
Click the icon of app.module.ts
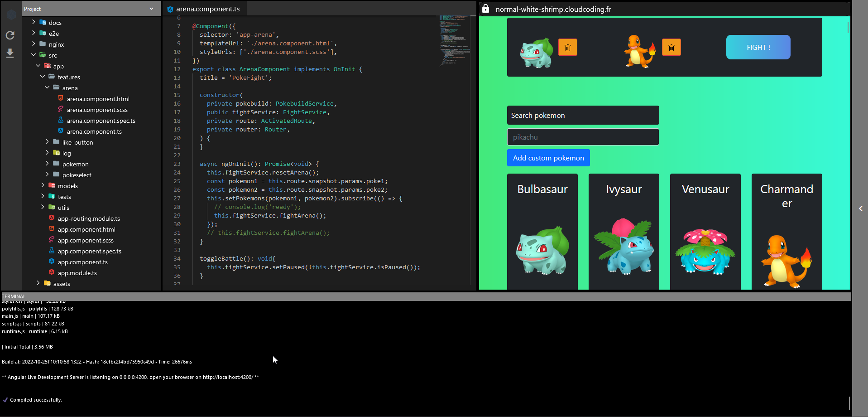coord(52,272)
